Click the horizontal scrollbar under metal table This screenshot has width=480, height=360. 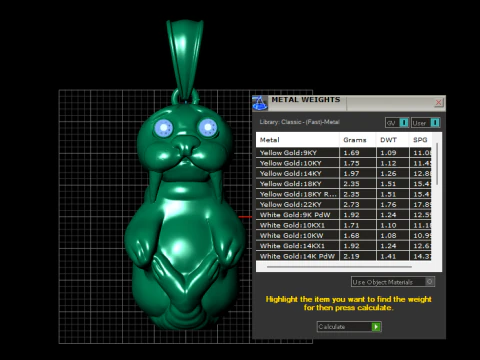pyautogui.click(x=339, y=267)
